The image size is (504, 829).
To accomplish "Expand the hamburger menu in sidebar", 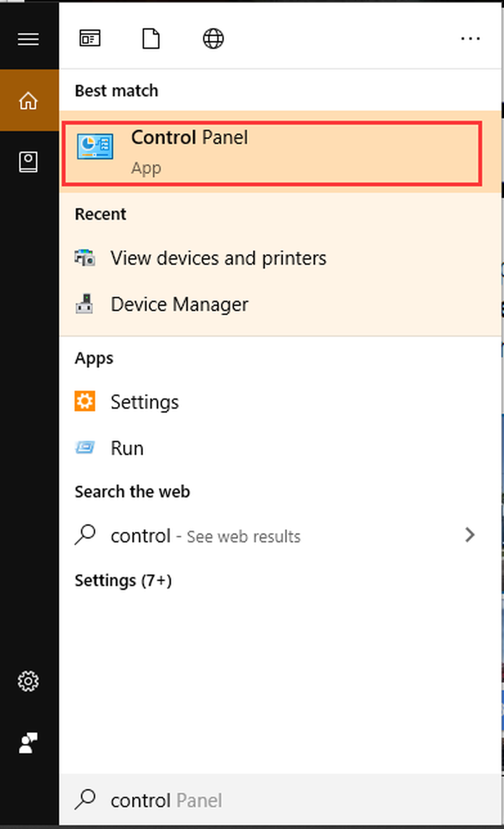I will point(29,39).
